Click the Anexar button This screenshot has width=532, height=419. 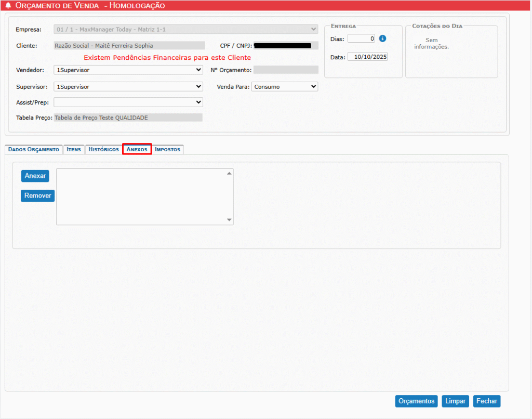[35, 176]
